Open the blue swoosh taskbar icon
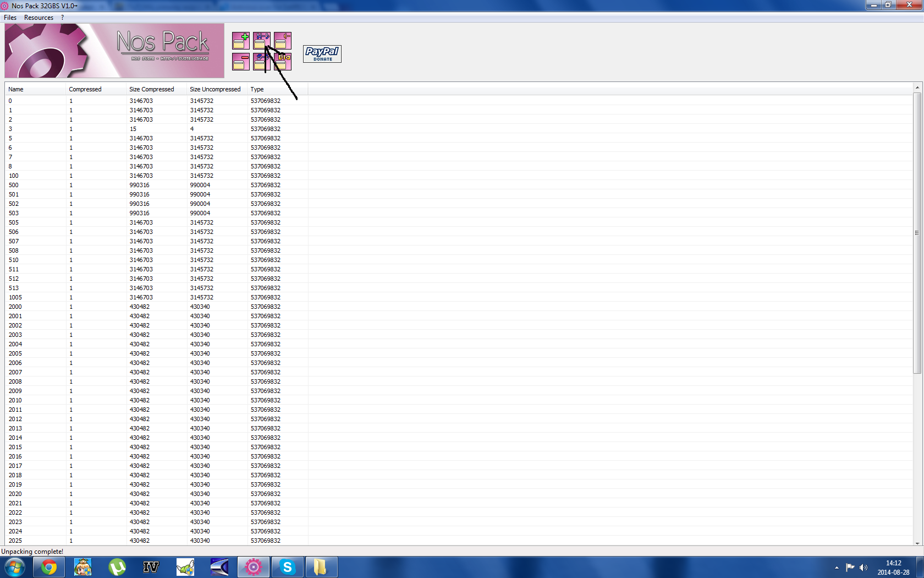This screenshot has height=578, width=924. 219,567
